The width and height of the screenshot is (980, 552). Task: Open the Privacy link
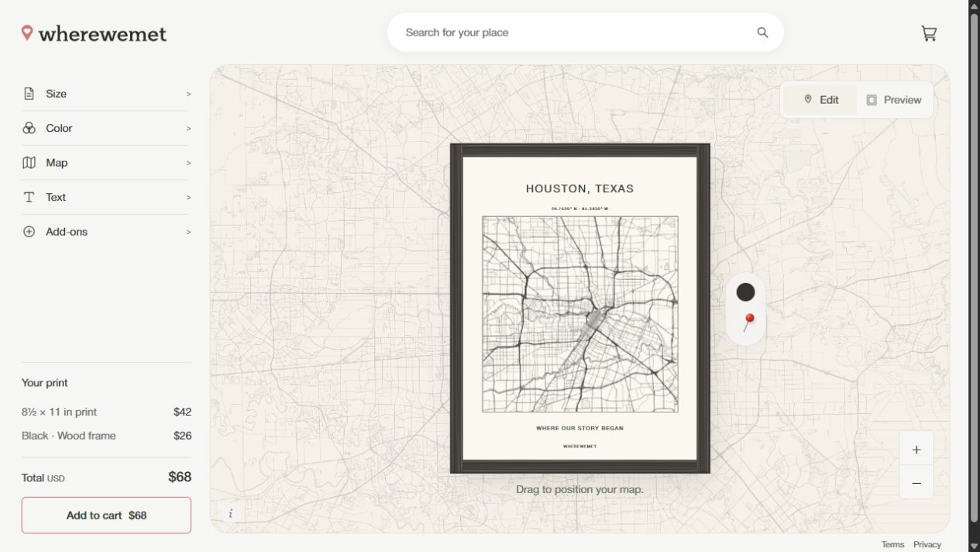tap(927, 544)
